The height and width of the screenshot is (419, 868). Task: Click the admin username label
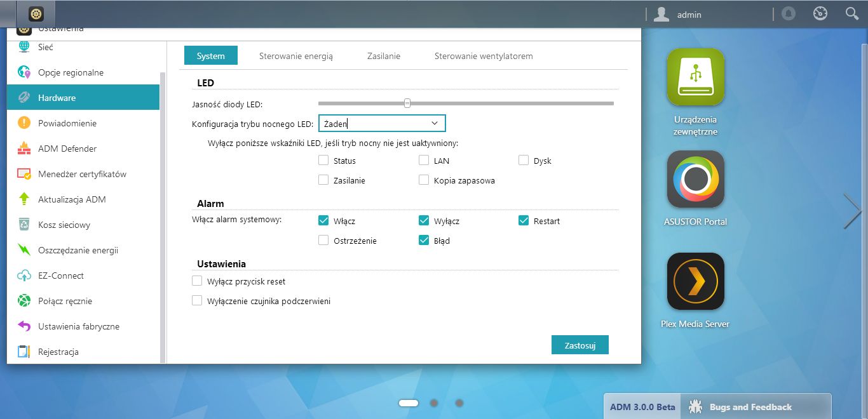[689, 14]
